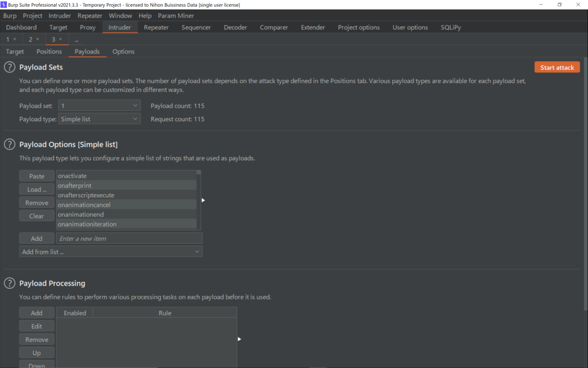
Task: Switch to the Repeater tool tab
Action: click(156, 27)
